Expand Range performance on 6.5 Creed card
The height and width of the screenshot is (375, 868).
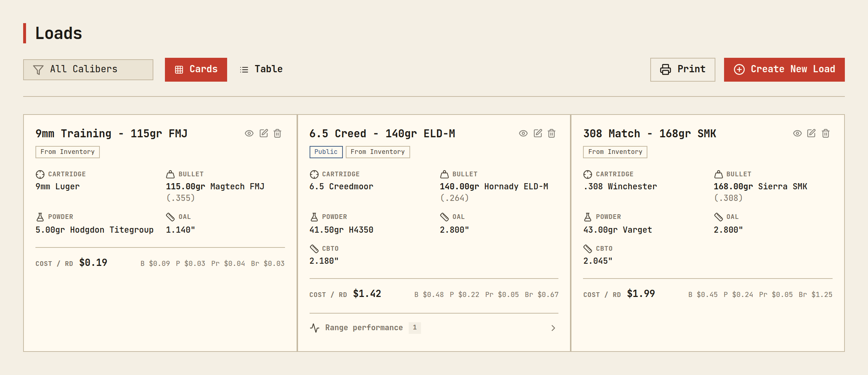coord(434,328)
